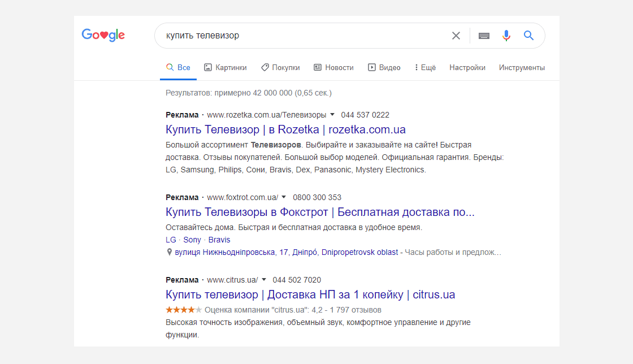Click the "LG" sitelink under Foxtrot ad
Viewport: 633px width, 364px height.
[x=171, y=240]
